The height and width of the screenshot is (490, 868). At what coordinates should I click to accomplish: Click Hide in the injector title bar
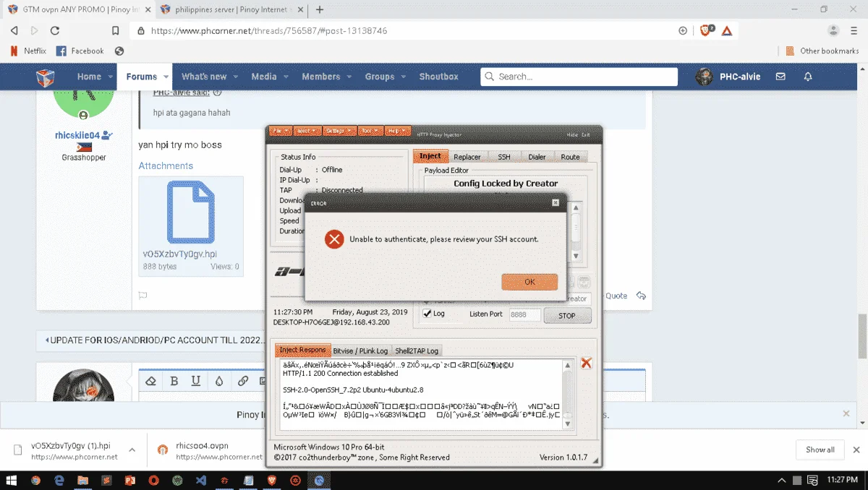[572, 135]
